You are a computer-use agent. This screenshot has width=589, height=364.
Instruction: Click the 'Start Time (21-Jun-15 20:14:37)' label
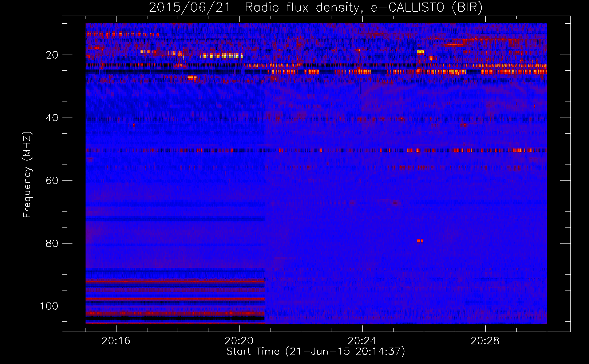click(x=316, y=352)
